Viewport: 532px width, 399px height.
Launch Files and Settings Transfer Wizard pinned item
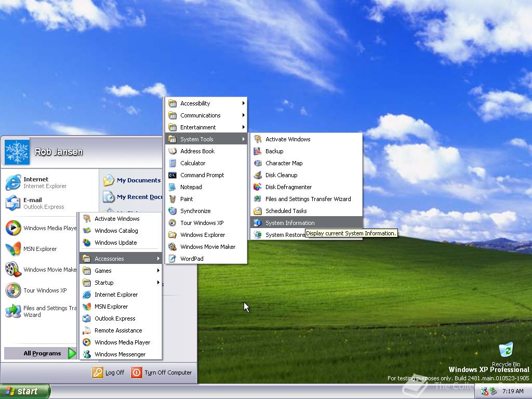(x=40, y=311)
